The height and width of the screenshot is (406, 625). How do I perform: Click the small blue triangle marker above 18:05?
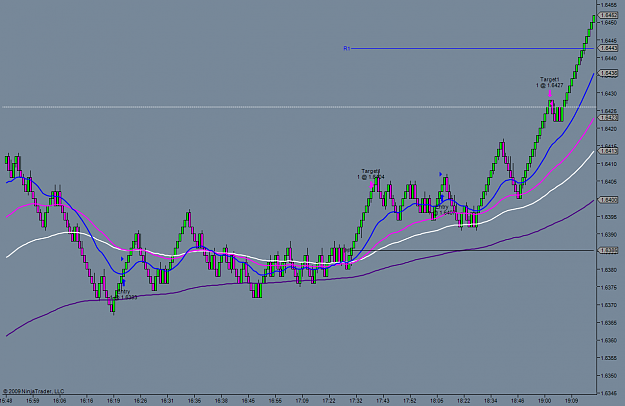[440, 174]
